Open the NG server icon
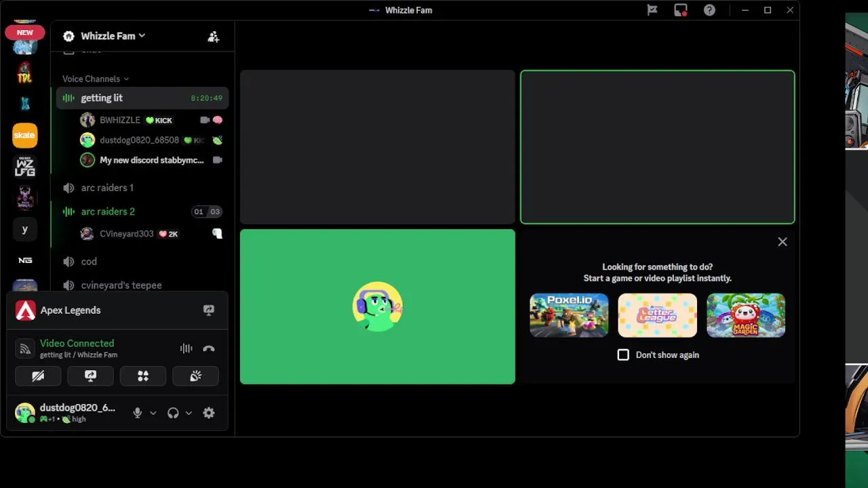This screenshot has width=868, height=488. pos(25,260)
